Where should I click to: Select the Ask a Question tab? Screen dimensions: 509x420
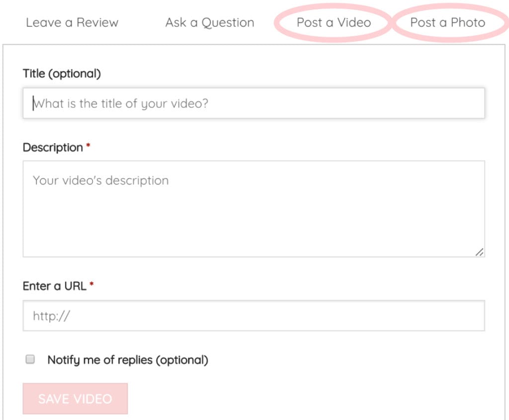click(209, 22)
